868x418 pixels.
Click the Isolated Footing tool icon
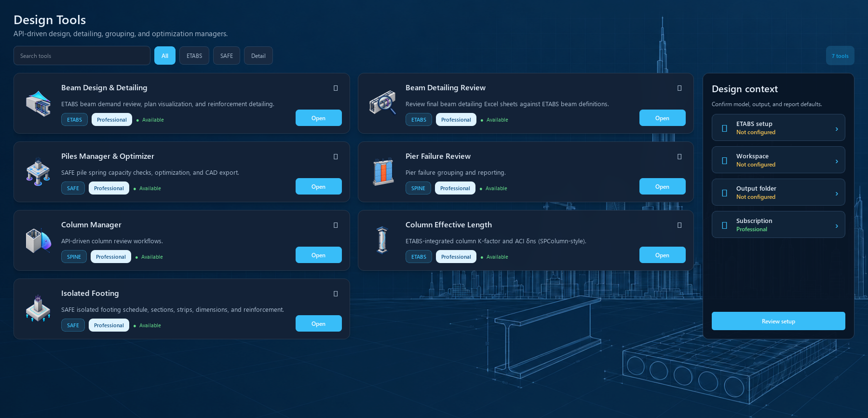click(x=39, y=309)
